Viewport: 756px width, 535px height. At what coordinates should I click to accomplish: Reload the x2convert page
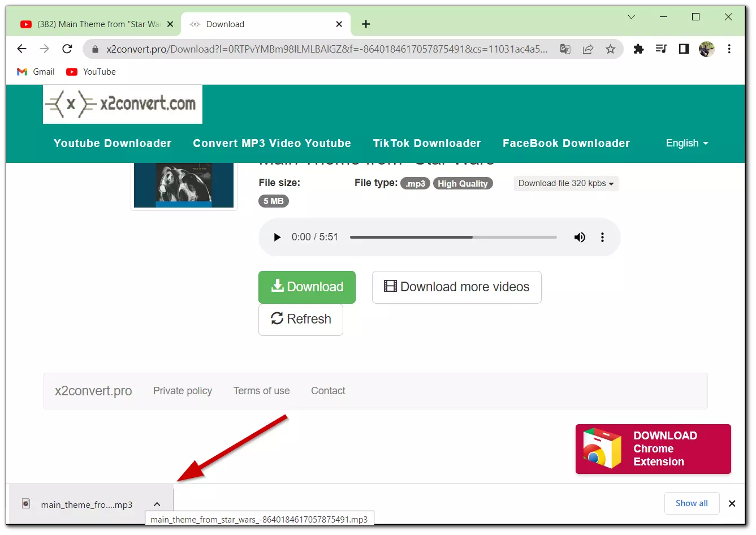pos(67,49)
